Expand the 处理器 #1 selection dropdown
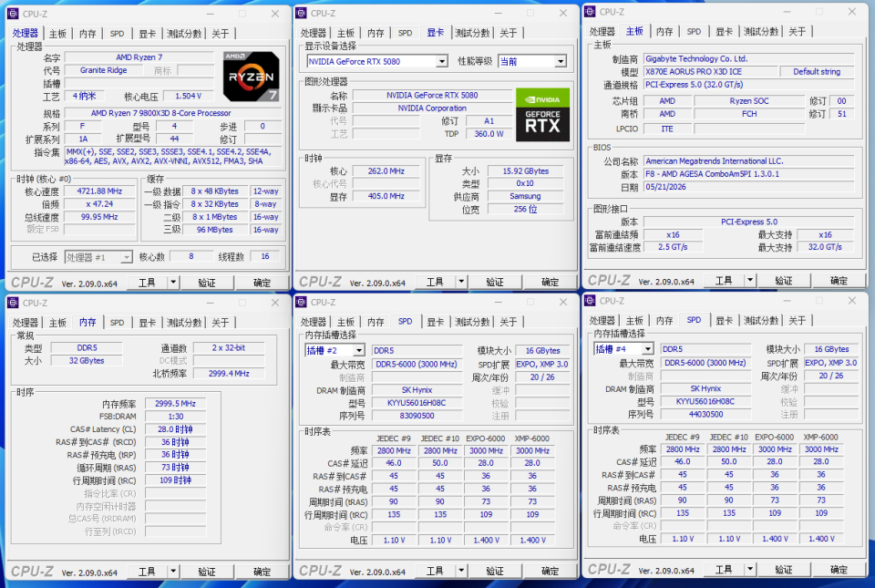This screenshot has width=875, height=588. [x=127, y=257]
